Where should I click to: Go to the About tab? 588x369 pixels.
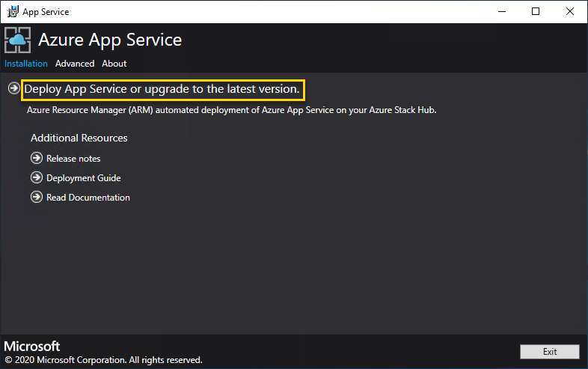[x=114, y=64]
